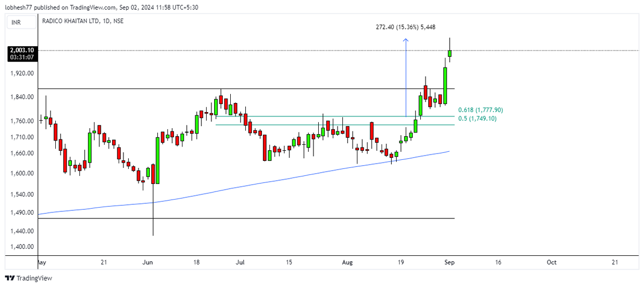The width and height of the screenshot is (644, 287).
Task: Click the 1,490.00 price axis label
Action: tap(23, 213)
